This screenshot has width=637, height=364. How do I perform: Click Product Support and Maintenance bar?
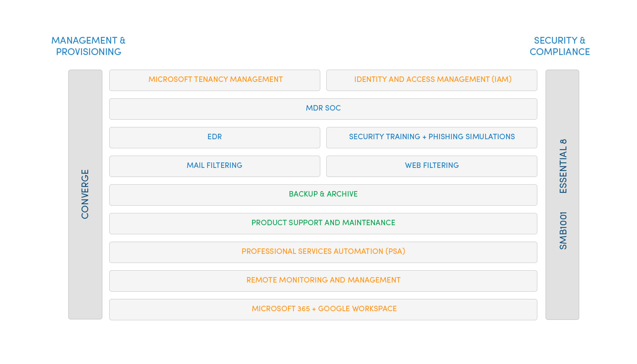click(x=323, y=223)
